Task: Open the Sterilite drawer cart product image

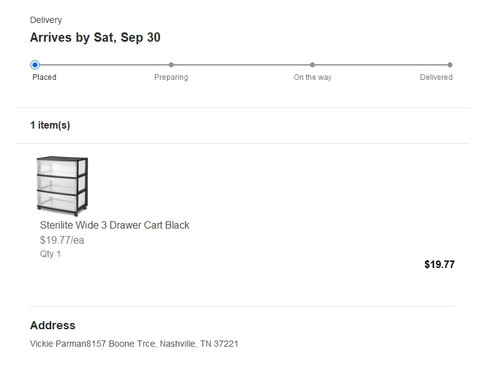Action: click(62, 186)
